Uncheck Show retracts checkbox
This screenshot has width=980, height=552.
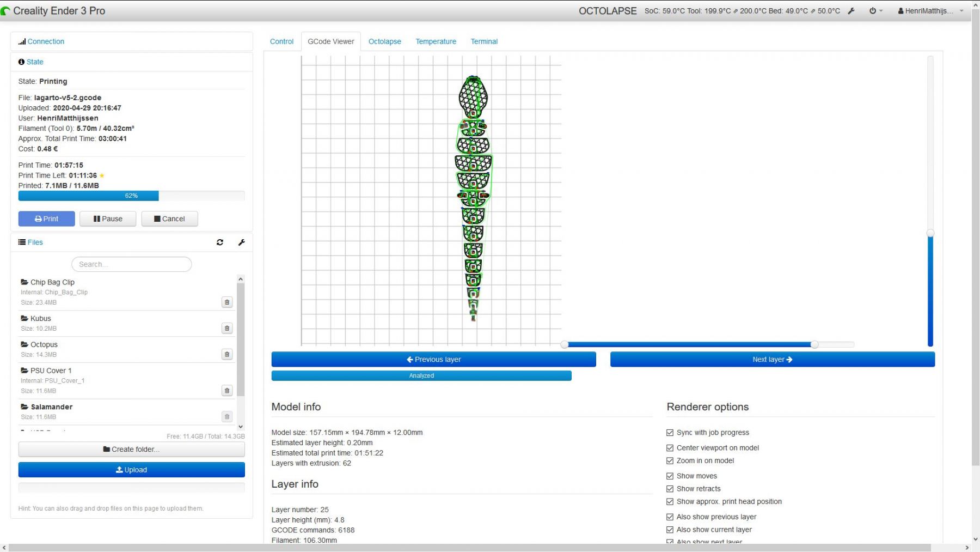[x=670, y=489]
